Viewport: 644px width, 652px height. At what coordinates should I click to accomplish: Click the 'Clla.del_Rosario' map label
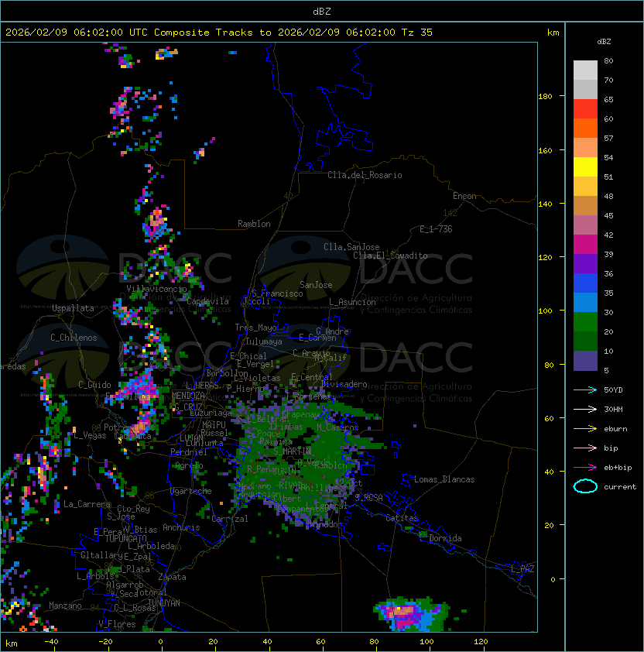(x=365, y=175)
